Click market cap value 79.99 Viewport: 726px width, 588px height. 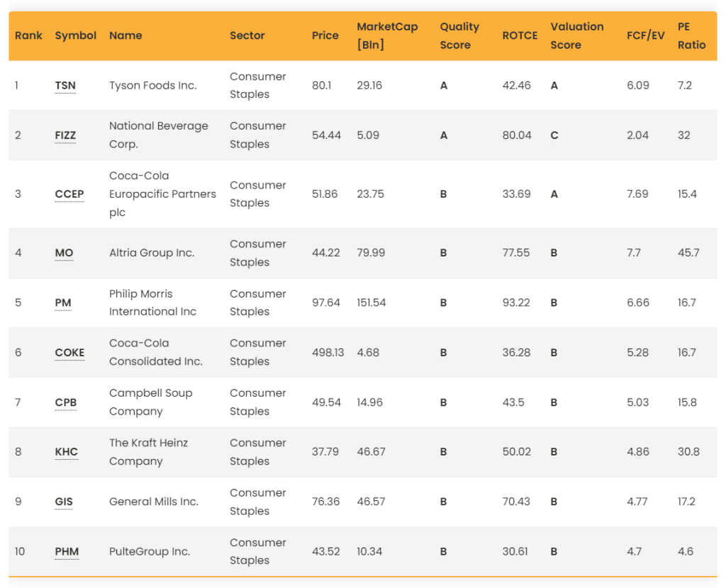pos(371,253)
